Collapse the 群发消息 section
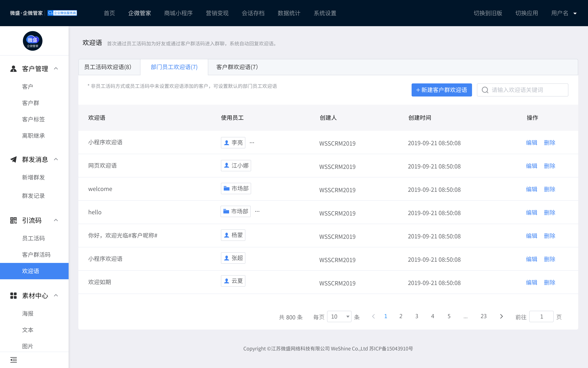 pyautogui.click(x=56, y=159)
